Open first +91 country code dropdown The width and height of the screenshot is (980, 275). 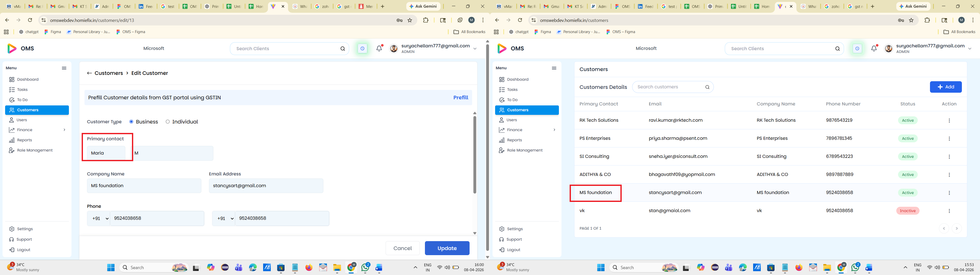99,219
